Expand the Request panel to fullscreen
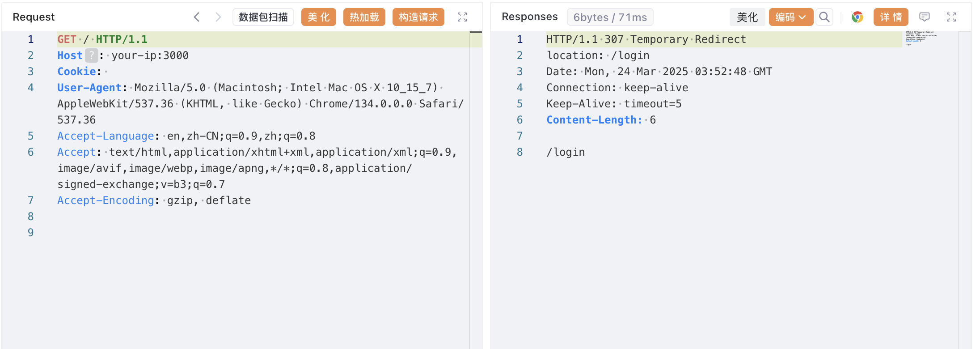Image resolution: width=980 pixels, height=349 pixels. [462, 17]
